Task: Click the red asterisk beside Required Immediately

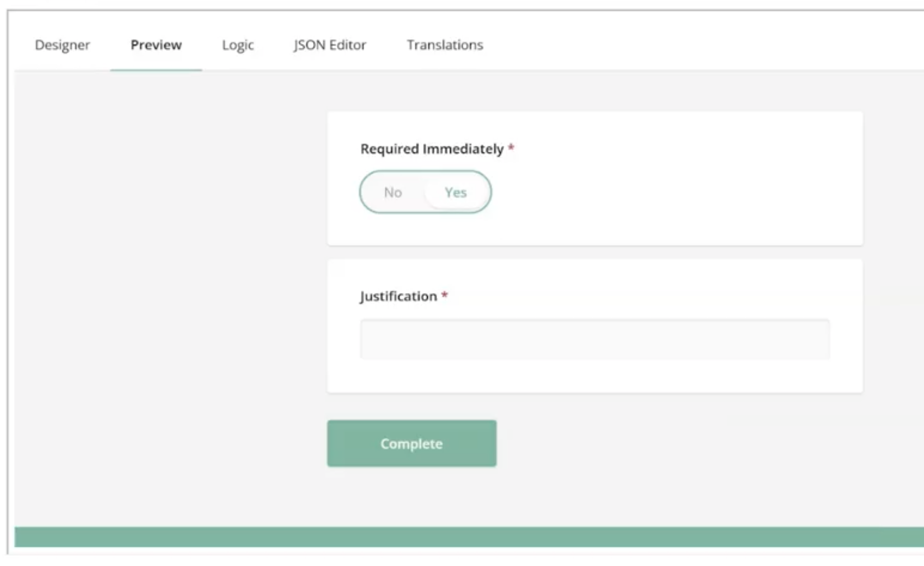Action: (511, 148)
